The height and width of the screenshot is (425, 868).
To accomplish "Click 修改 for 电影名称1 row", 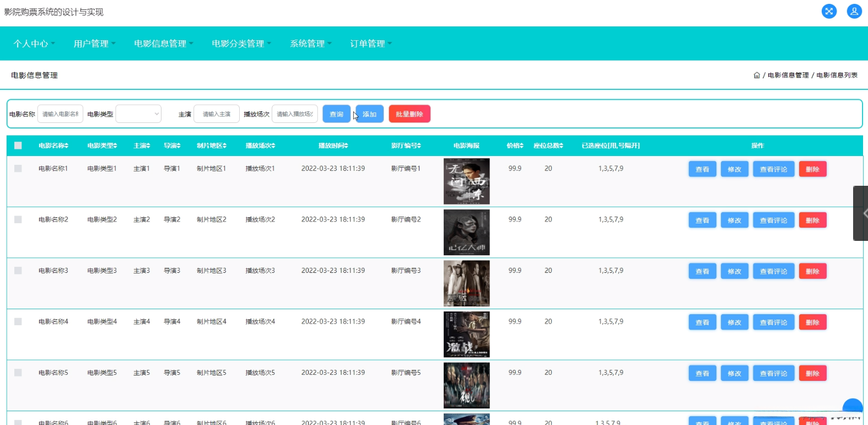I will point(735,169).
